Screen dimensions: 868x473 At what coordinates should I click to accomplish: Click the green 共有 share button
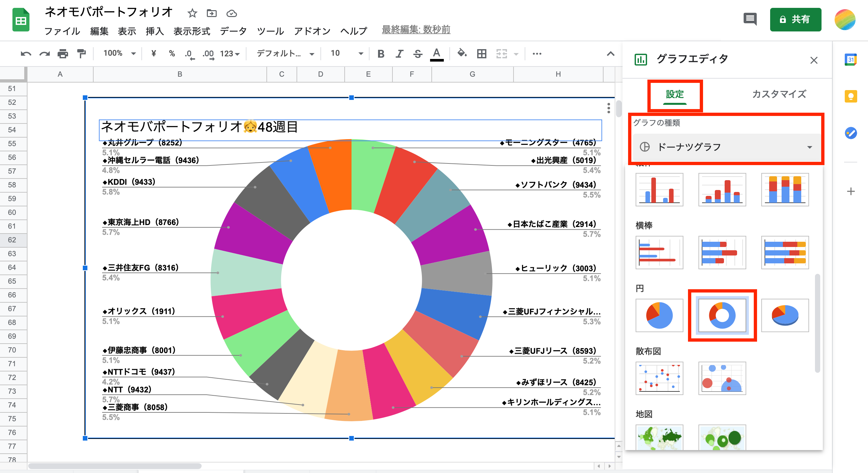[795, 19]
